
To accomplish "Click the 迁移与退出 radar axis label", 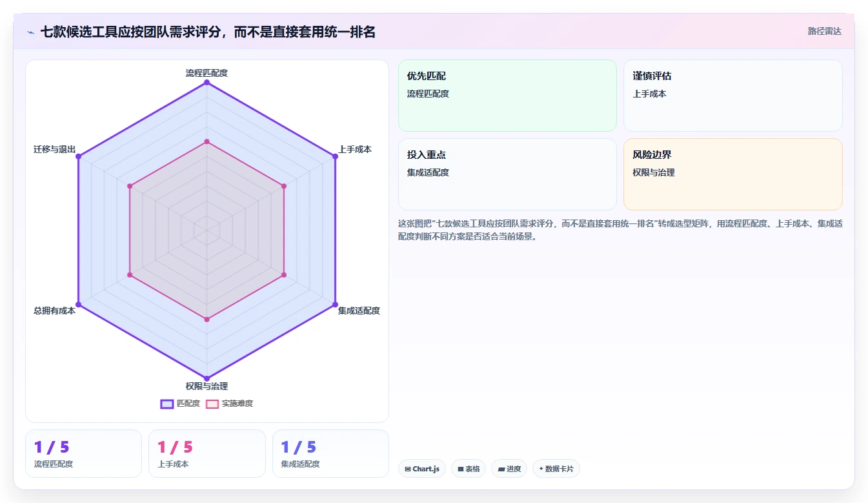I will 54,149.
